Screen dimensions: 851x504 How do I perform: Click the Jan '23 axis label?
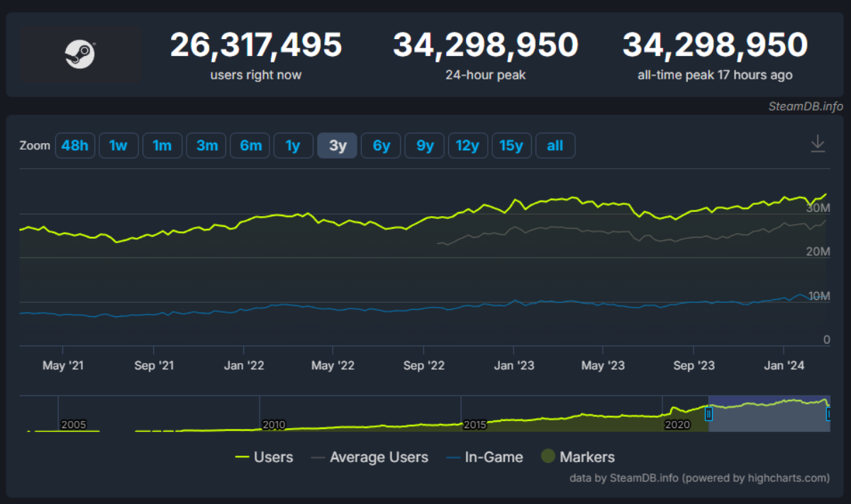click(x=514, y=366)
